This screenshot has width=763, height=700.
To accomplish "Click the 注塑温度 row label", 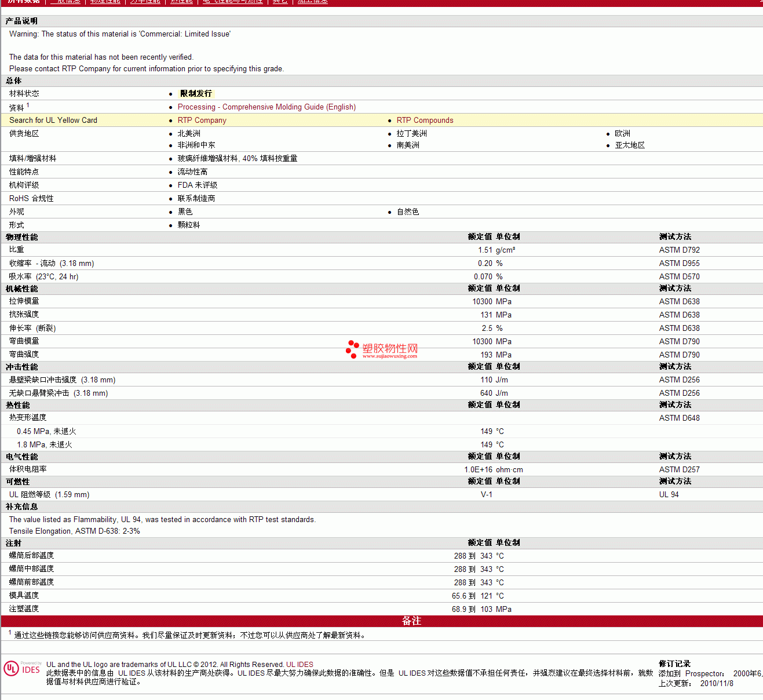I will pyautogui.click(x=24, y=609).
